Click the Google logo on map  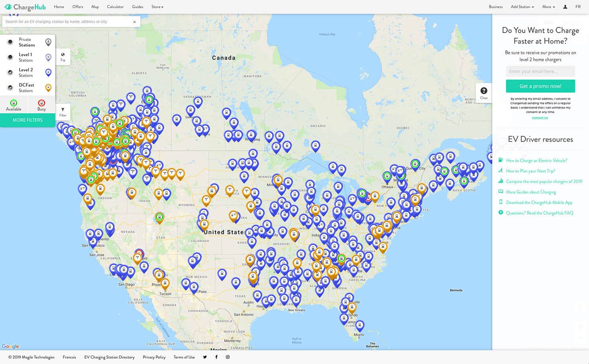10,346
